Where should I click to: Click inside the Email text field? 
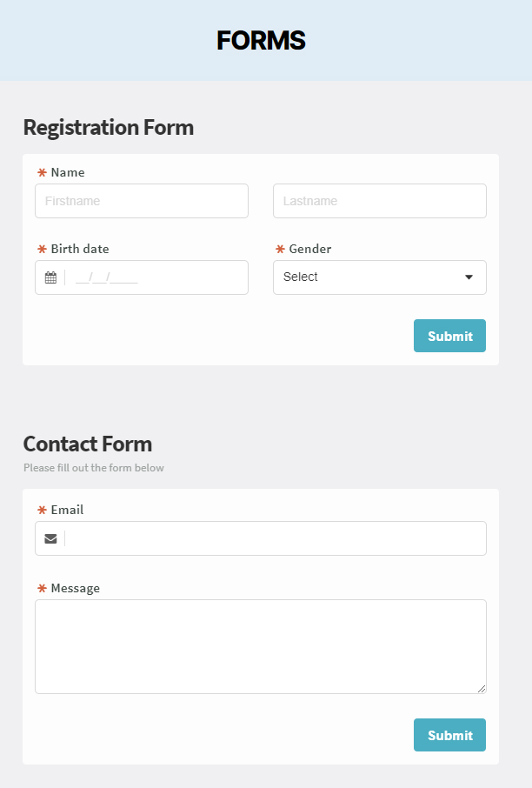(x=276, y=538)
